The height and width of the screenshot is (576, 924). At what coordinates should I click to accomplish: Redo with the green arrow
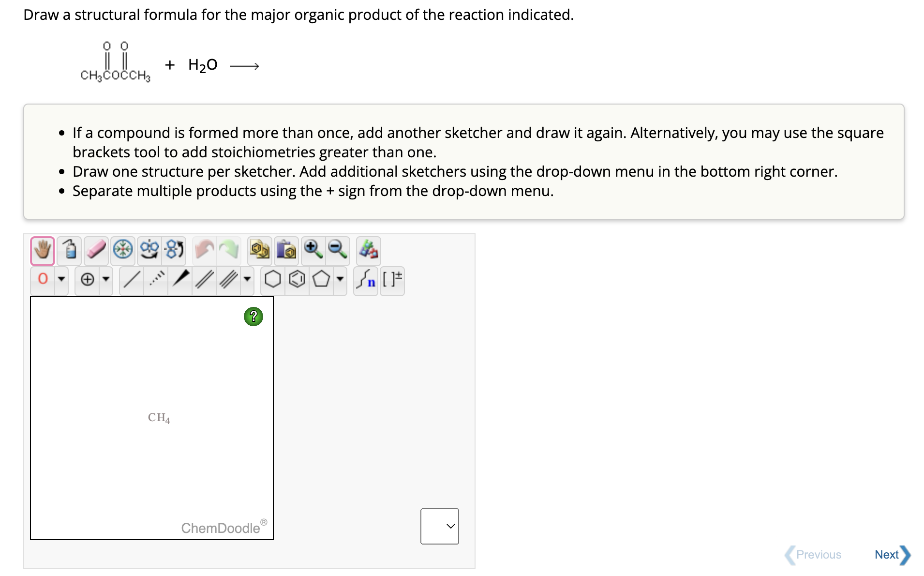[x=229, y=250]
